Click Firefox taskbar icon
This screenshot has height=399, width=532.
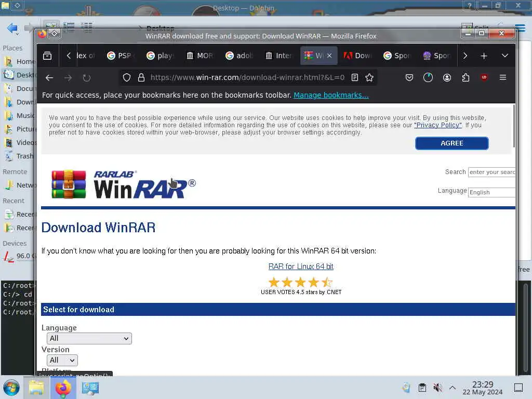click(63, 388)
